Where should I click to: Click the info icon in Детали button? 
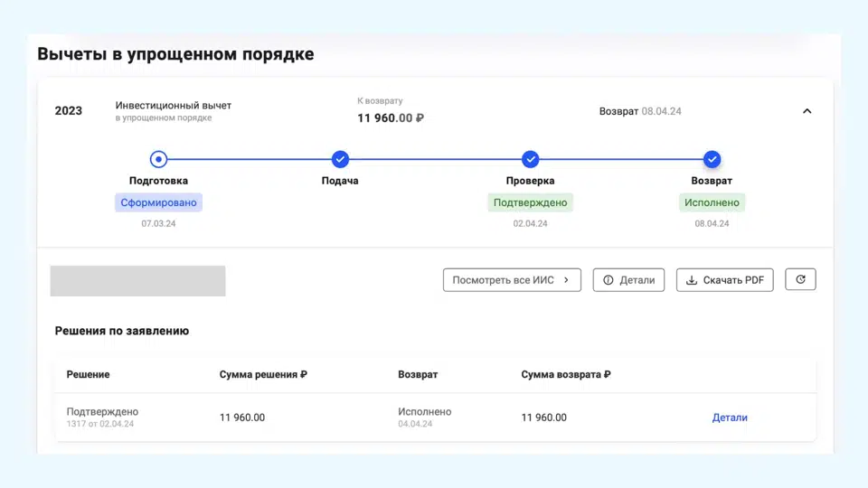[x=609, y=280]
